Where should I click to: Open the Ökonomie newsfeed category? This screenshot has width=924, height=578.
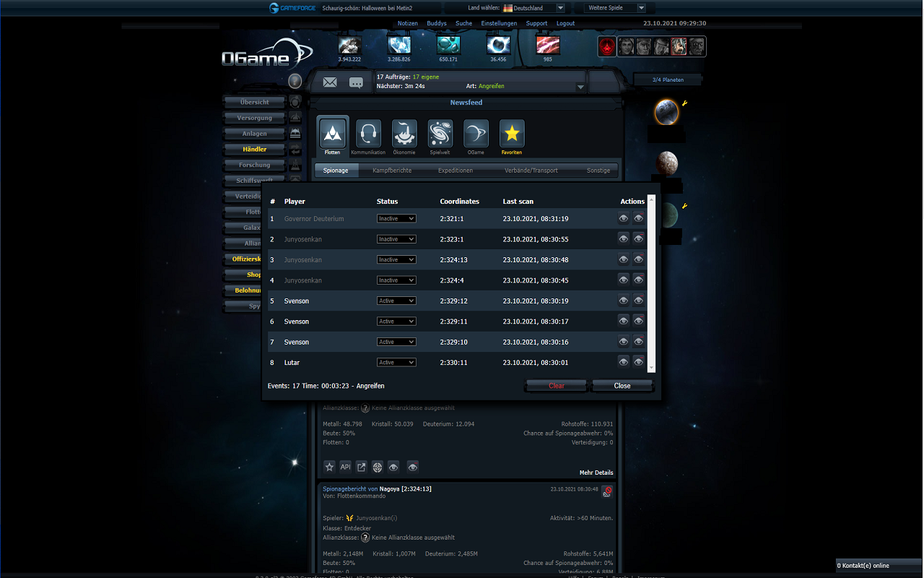click(404, 137)
